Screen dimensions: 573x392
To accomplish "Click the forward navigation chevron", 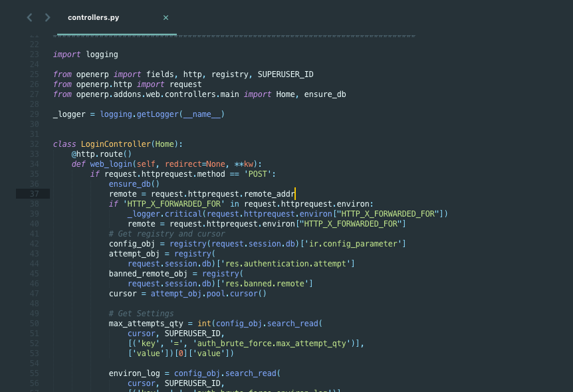I will point(47,17).
